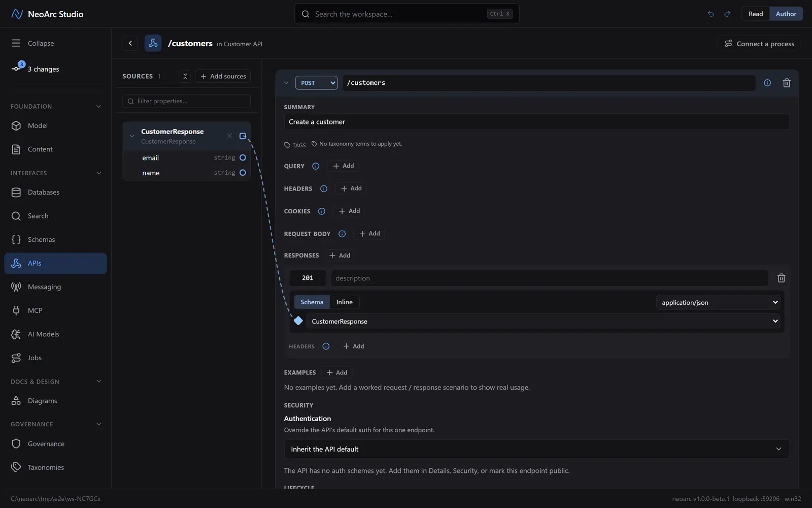This screenshot has width=812, height=508.
Task: Edit the 201 status code
Action: pyautogui.click(x=308, y=278)
